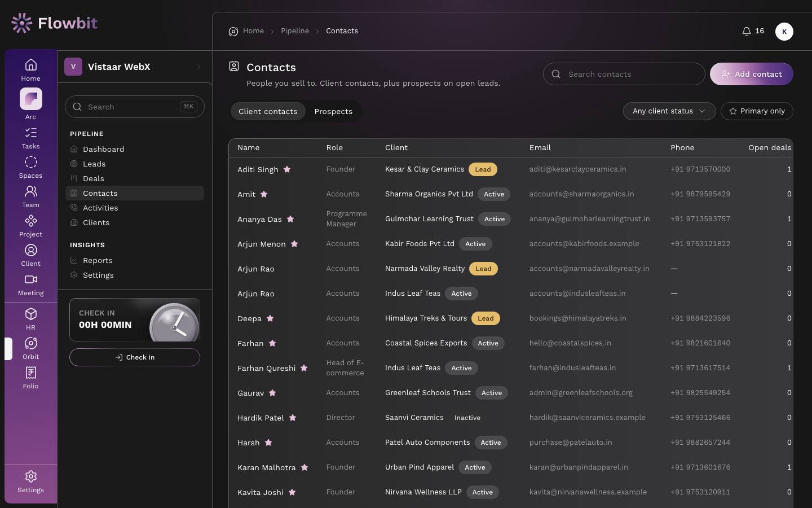
Task: Expand the Vistaar WebX workspace switcher
Action: tap(135, 67)
